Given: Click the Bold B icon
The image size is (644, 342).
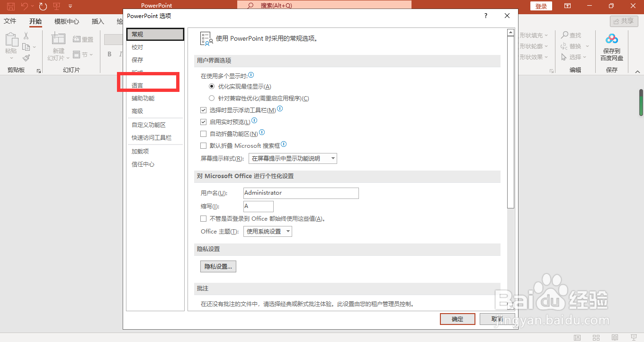Looking at the screenshot, I should (109, 54).
